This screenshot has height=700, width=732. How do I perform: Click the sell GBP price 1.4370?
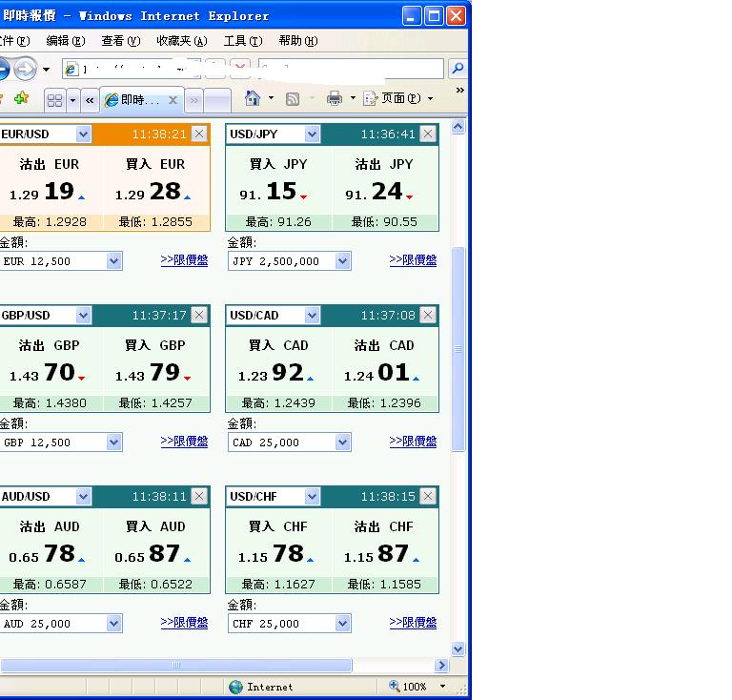pyautogui.click(x=47, y=373)
